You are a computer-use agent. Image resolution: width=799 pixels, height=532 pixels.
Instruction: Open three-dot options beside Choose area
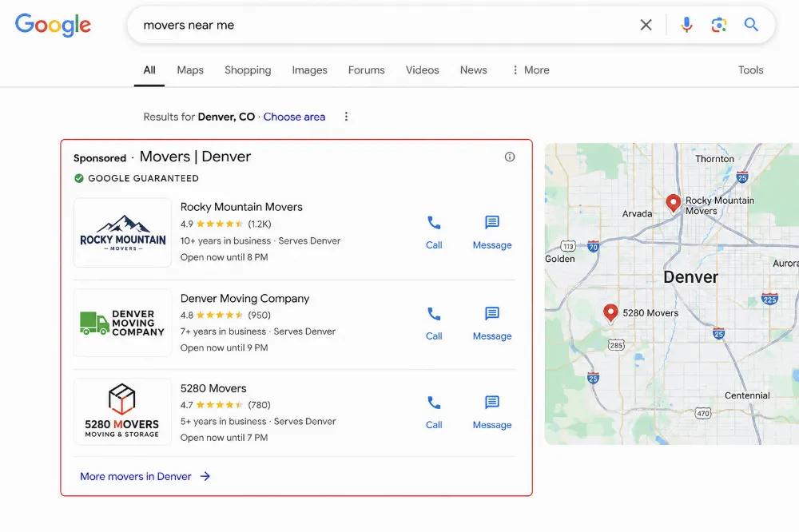point(346,117)
